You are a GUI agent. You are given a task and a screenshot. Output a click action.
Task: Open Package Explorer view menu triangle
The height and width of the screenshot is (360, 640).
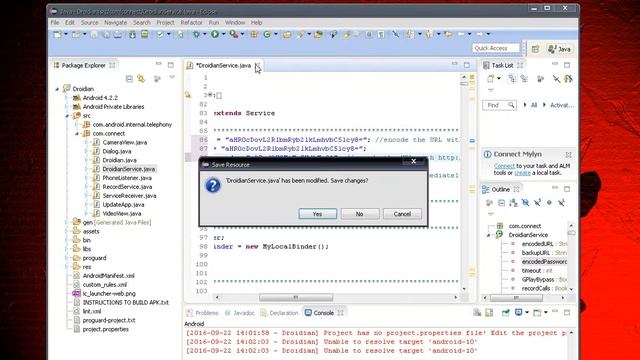click(172, 77)
